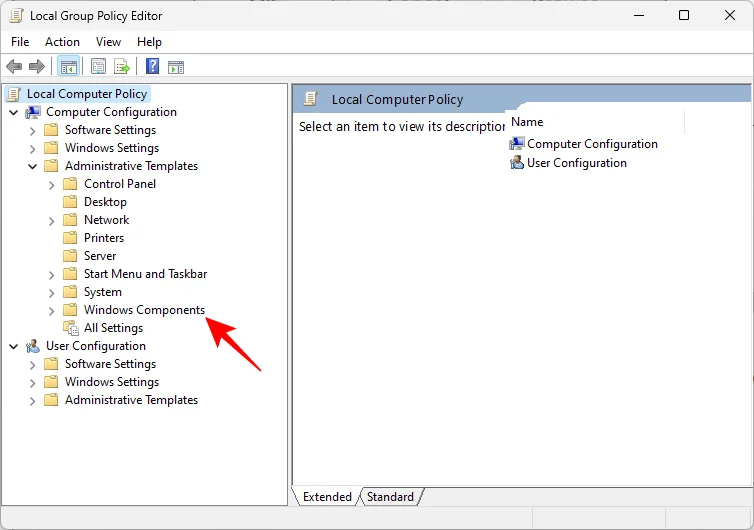This screenshot has height=530, width=754.
Task: Click Start Menu and Taskbar folder icon
Action: (x=70, y=274)
